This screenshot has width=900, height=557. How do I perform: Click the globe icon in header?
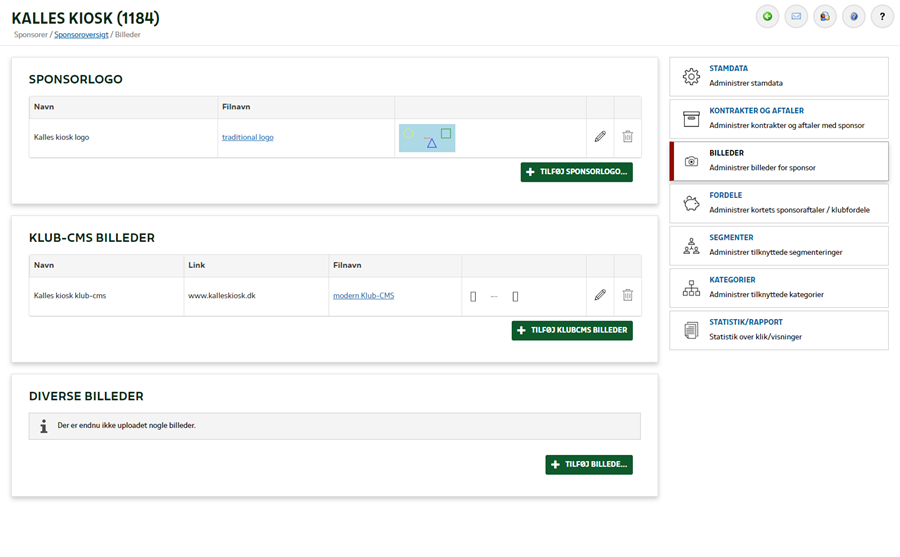point(825,17)
